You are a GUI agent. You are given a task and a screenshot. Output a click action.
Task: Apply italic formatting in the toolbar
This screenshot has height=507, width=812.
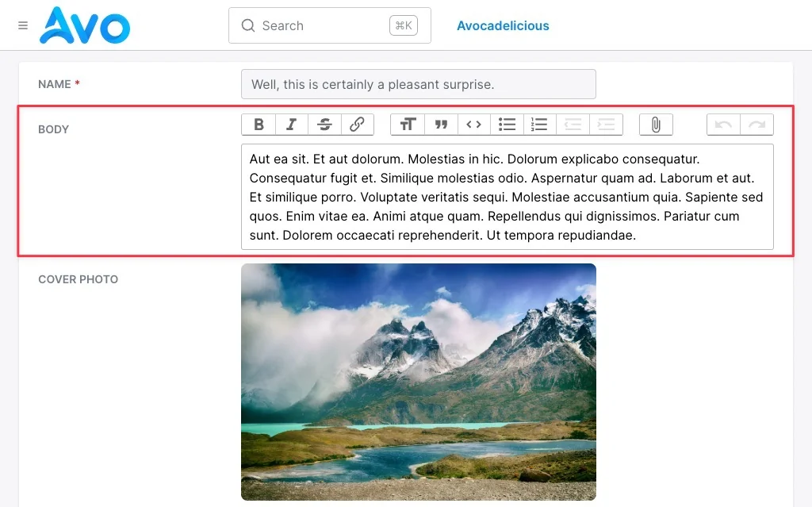[x=292, y=125]
